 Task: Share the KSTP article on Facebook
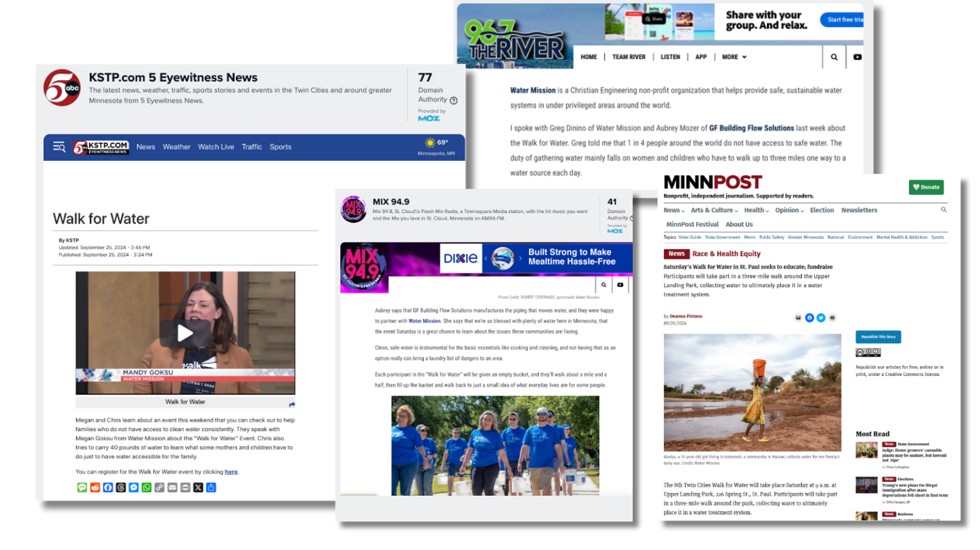(108, 487)
